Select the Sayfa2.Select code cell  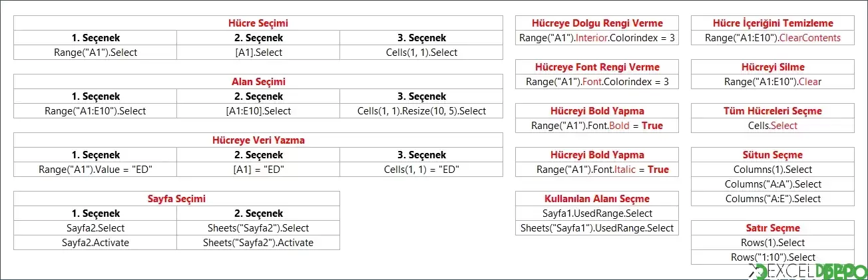click(x=96, y=228)
